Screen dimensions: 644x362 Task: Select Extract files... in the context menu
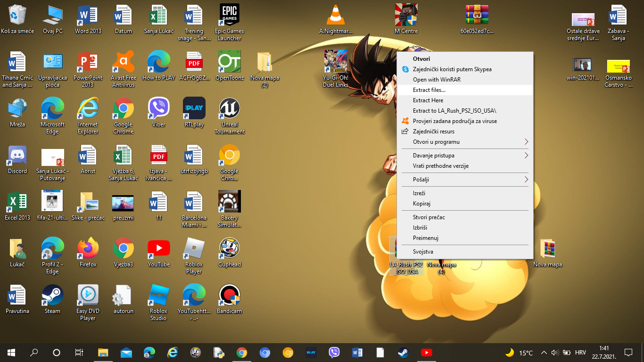[x=465, y=90]
